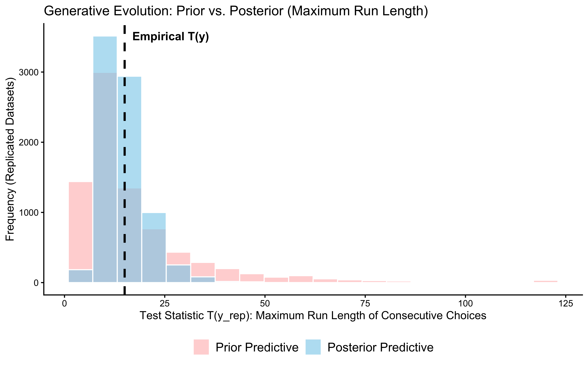Click the chart title "Generative Evolution"
Image resolution: width=588 pixels, height=367 pixels.
tap(236, 11)
